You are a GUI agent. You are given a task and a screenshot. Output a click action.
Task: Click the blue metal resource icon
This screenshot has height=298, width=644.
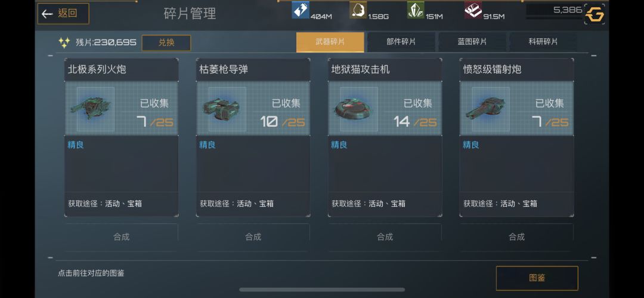coord(301,10)
